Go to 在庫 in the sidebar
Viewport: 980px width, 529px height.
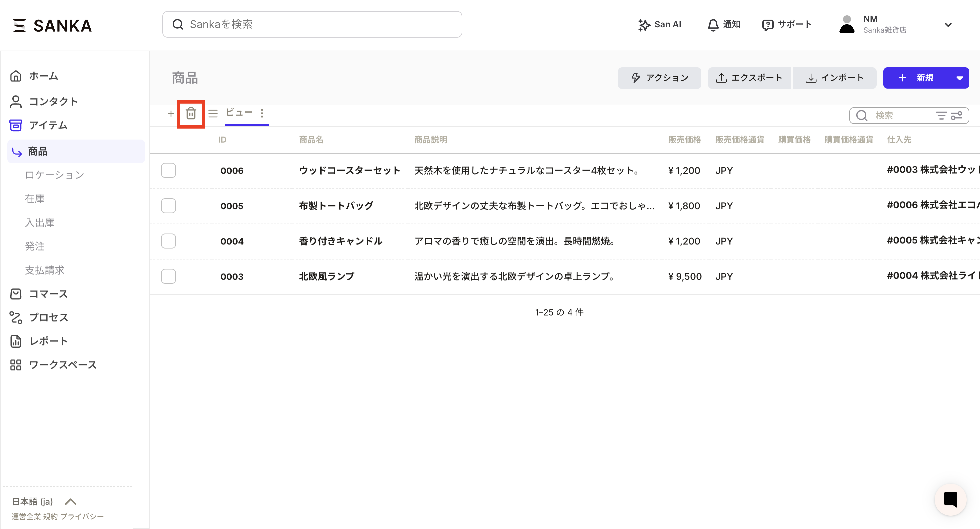[x=35, y=199]
